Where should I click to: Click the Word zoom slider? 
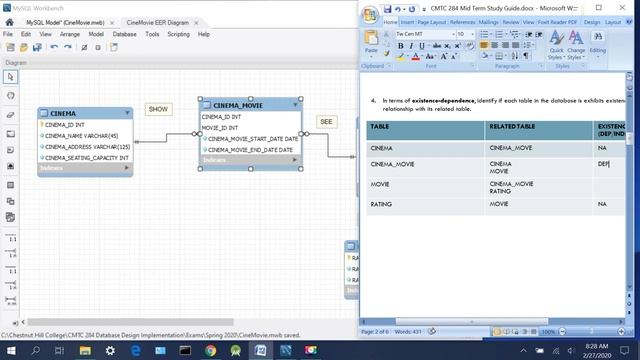[592, 331]
